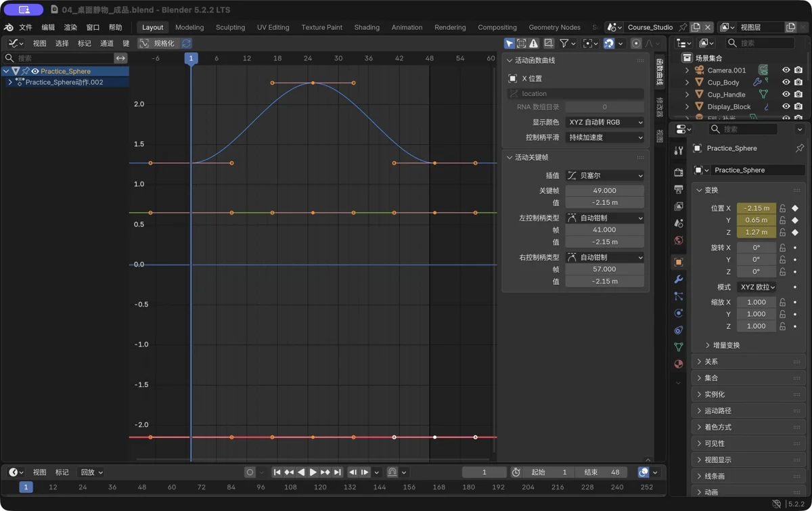Expand the Practice_Sphere动作.002 channel
The image size is (812, 511).
tap(10, 83)
